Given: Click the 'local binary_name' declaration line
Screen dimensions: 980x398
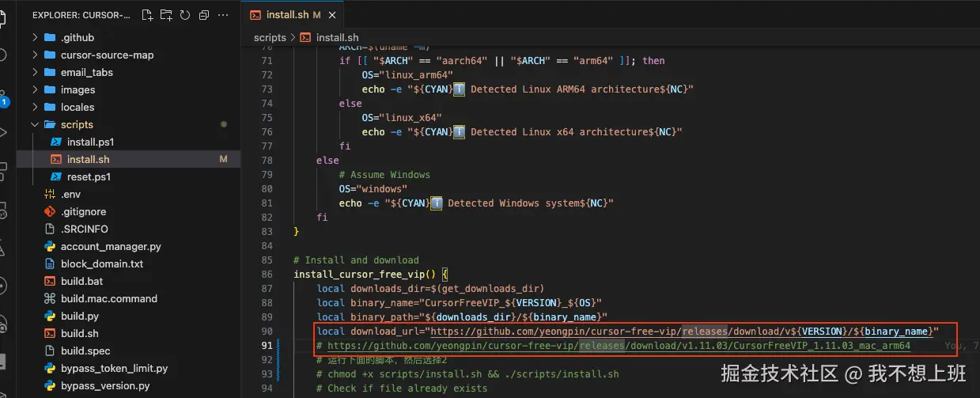Looking at the screenshot, I should point(460,303).
